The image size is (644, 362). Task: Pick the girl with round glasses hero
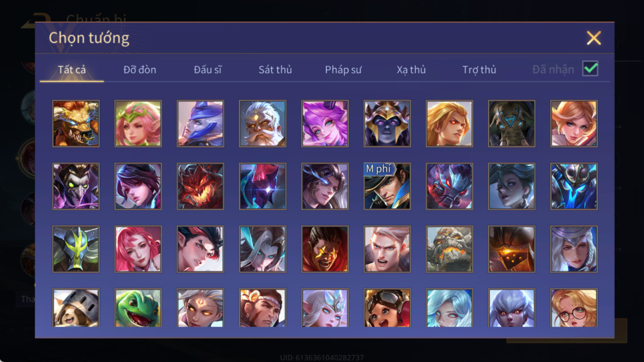(x=574, y=308)
